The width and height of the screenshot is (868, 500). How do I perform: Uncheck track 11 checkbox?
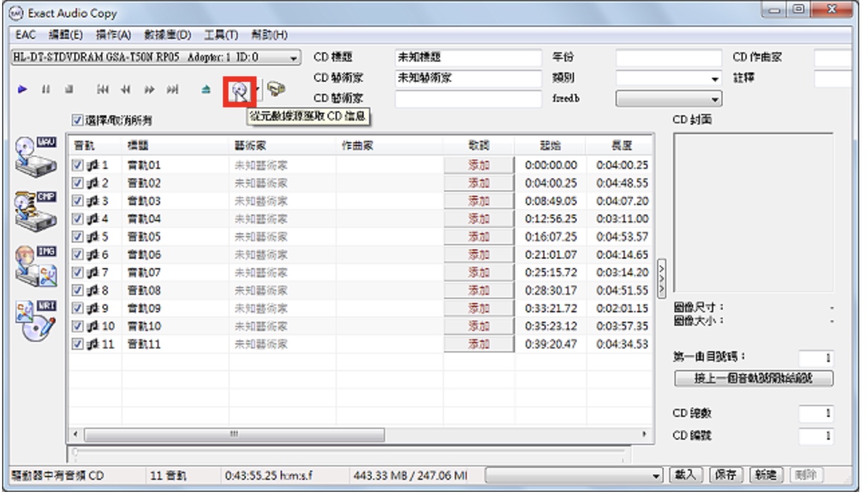[x=78, y=345]
